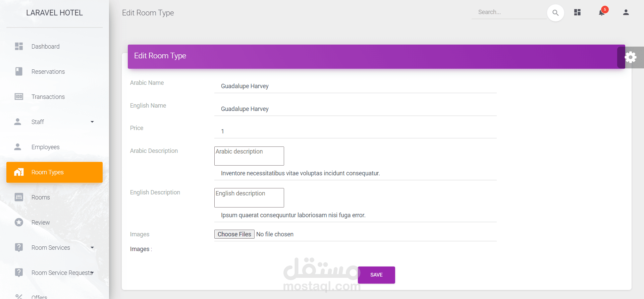Select Room Types menu item
644x299 pixels.
coord(54,172)
